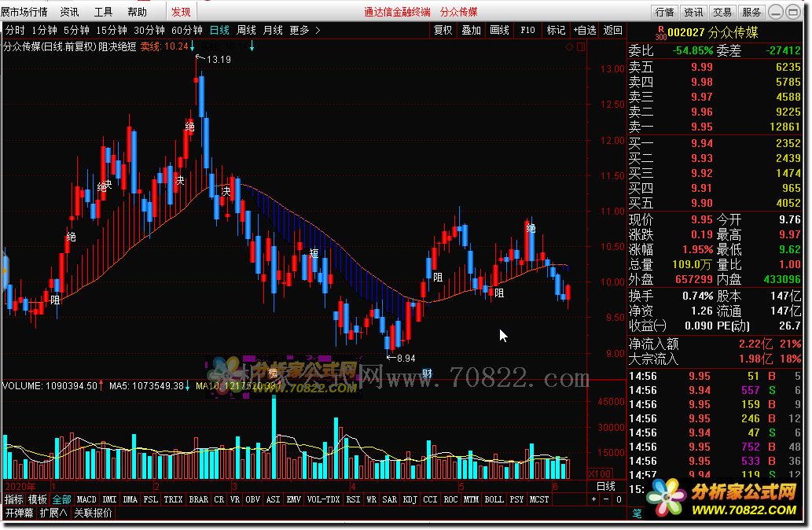
Task: Click the small diamond icon above the chart
Action: (x=570, y=47)
